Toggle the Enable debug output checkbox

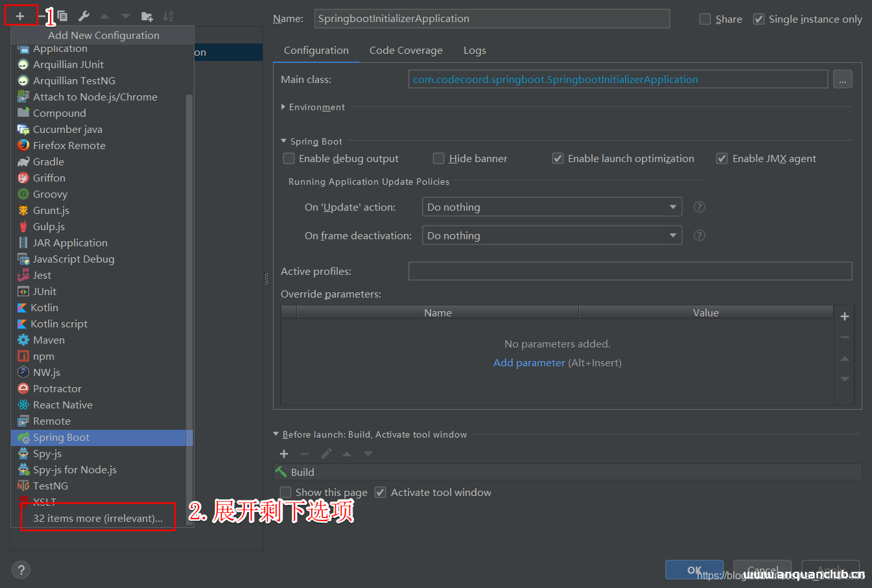coord(288,158)
